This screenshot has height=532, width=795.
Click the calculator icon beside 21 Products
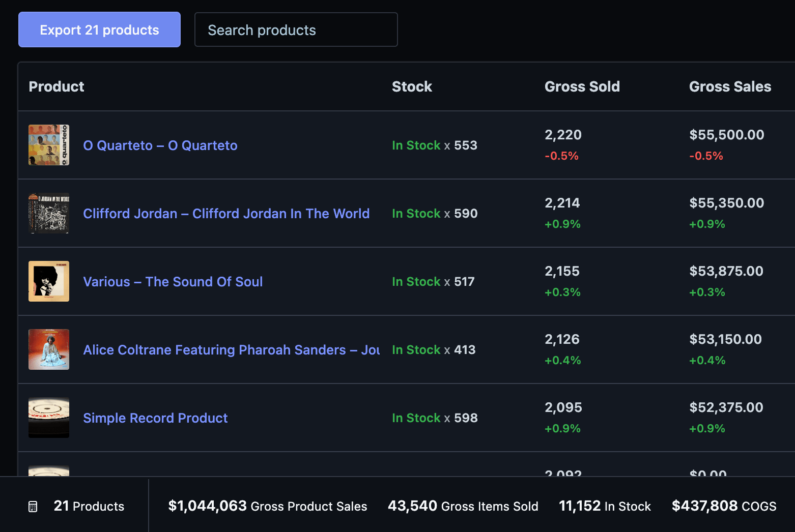click(33, 507)
